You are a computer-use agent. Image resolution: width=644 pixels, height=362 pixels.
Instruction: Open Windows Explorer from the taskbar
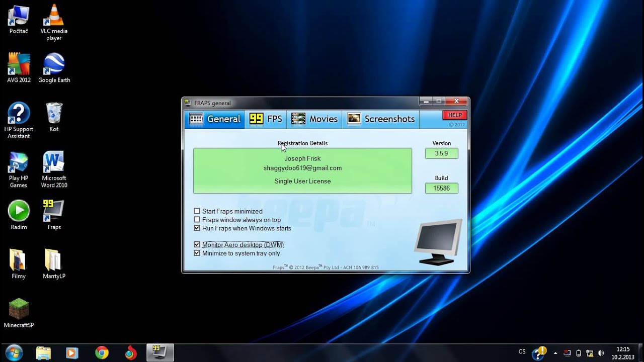[x=43, y=353]
